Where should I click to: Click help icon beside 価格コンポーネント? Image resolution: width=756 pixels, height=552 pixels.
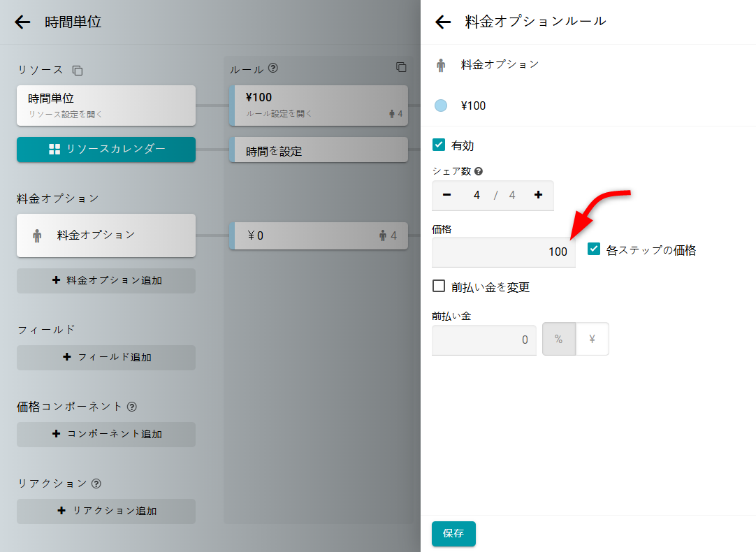[x=132, y=406]
